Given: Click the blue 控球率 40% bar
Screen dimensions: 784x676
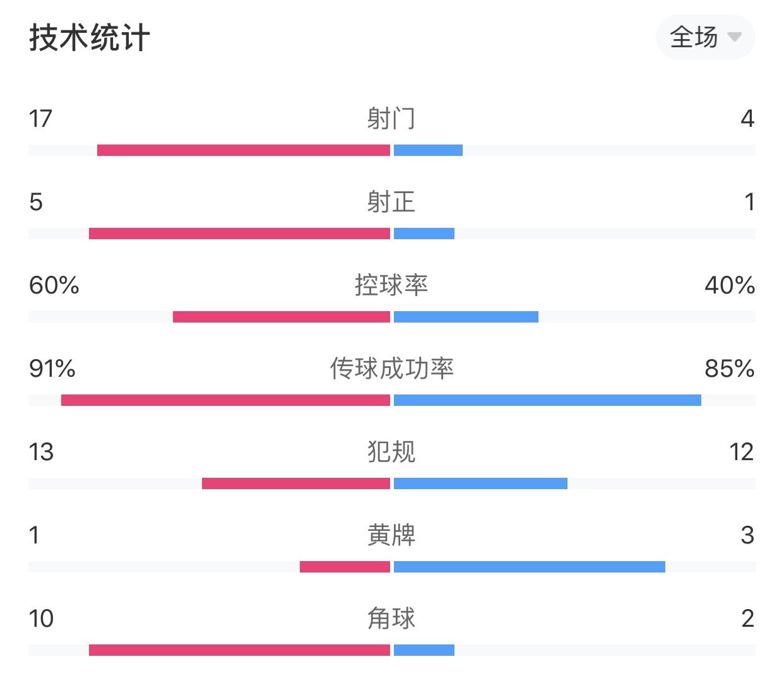Looking at the screenshot, I should tap(466, 317).
